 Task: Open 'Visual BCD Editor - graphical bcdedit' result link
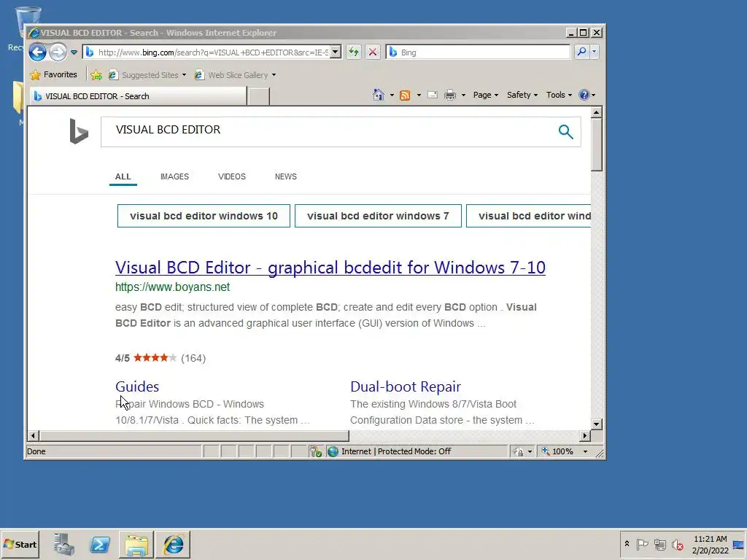click(x=330, y=268)
